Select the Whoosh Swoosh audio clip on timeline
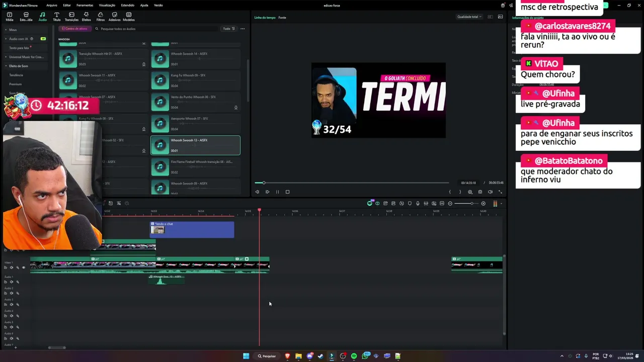 click(x=167, y=280)
